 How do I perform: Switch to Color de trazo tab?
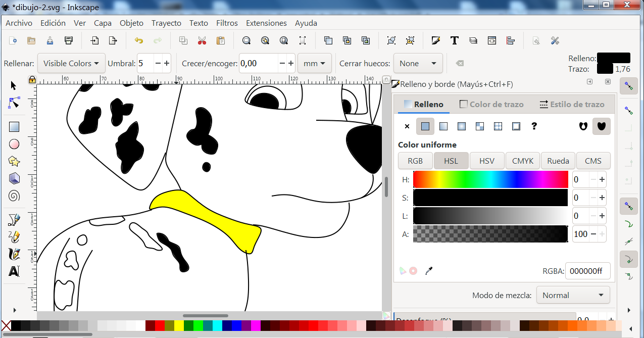point(491,104)
